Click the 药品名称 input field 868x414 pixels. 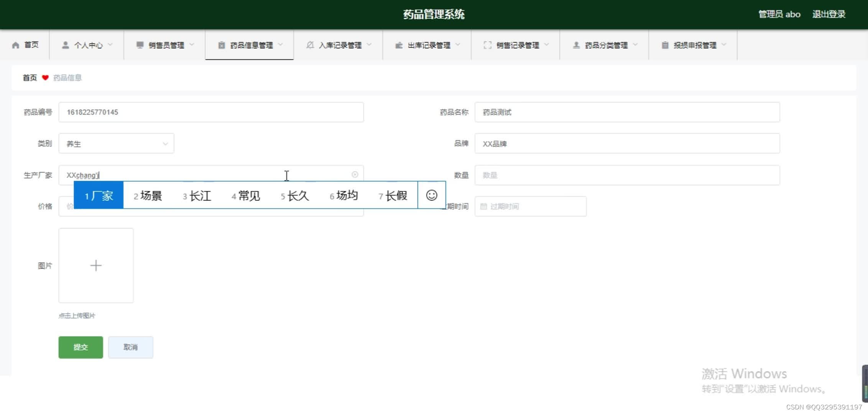coord(627,112)
